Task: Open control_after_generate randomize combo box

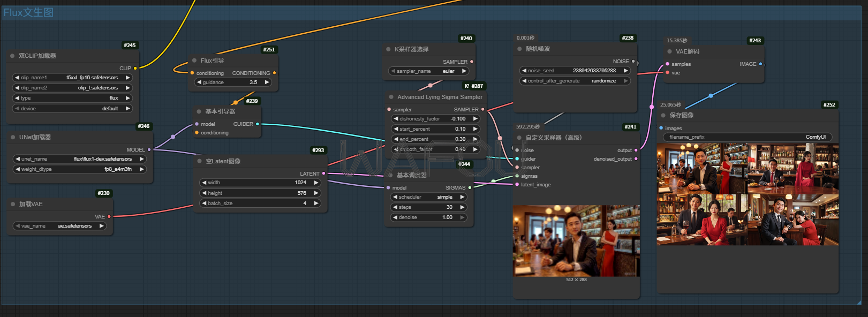Action: 575,81
